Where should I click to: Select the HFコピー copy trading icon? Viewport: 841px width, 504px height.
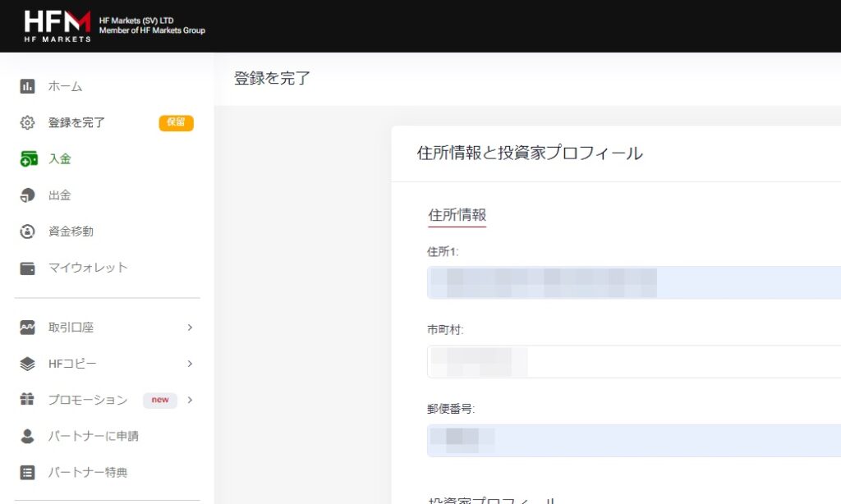(27, 364)
